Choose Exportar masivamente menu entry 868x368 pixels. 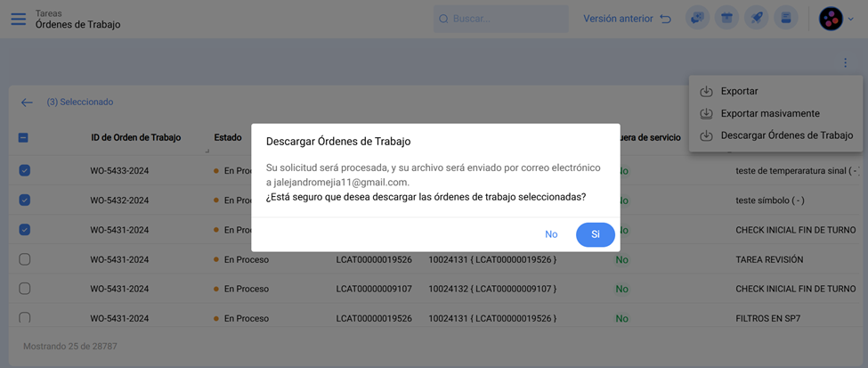(769, 113)
